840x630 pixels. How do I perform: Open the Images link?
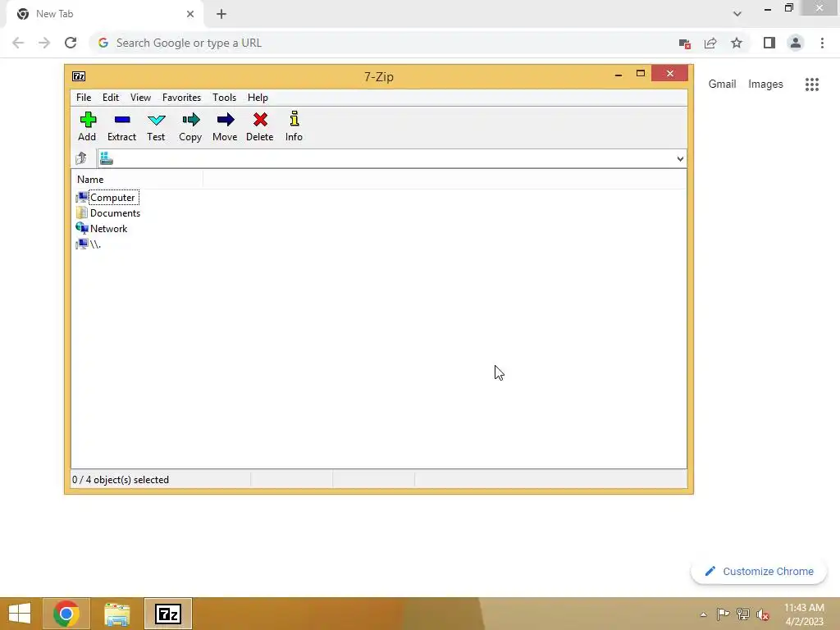pos(765,84)
